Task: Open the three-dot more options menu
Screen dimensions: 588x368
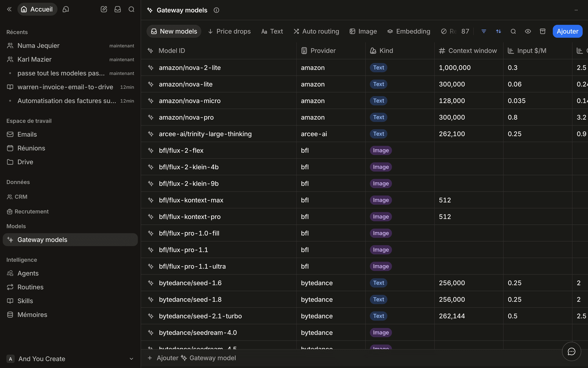Action: pyautogui.click(x=576, y=10)
